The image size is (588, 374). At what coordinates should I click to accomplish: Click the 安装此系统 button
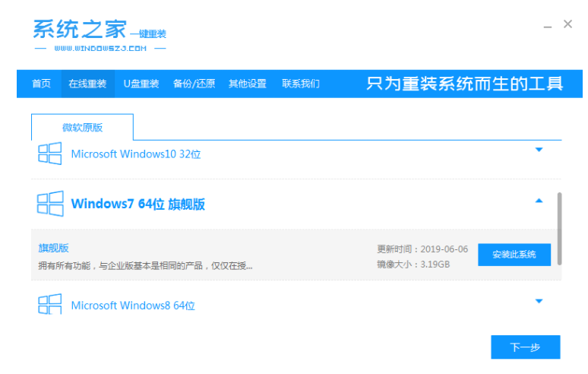click(x=514, y=255)
